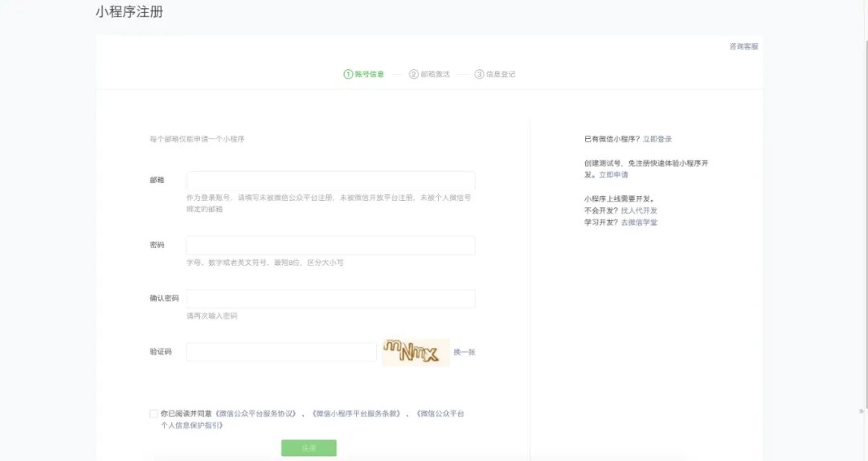Viewport: 868px width, 461px height.
Task: Select step 1 账号信息
Action: 364,74
